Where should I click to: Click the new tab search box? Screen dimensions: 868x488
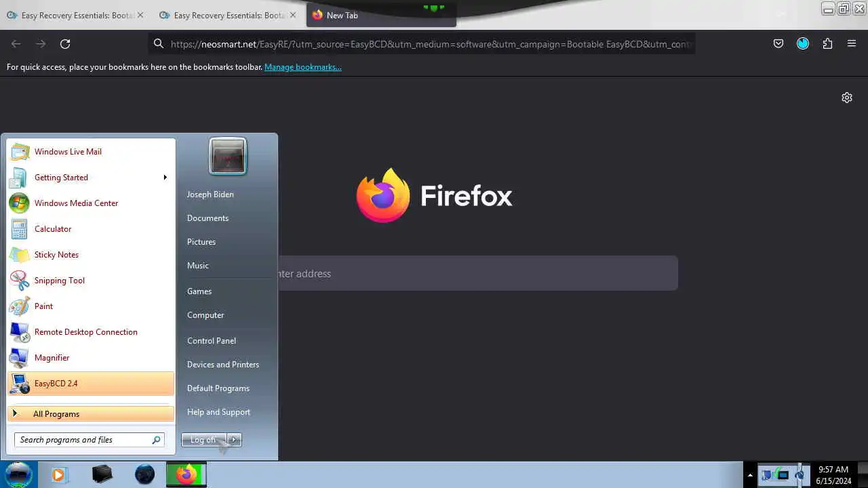coord(478,273)
